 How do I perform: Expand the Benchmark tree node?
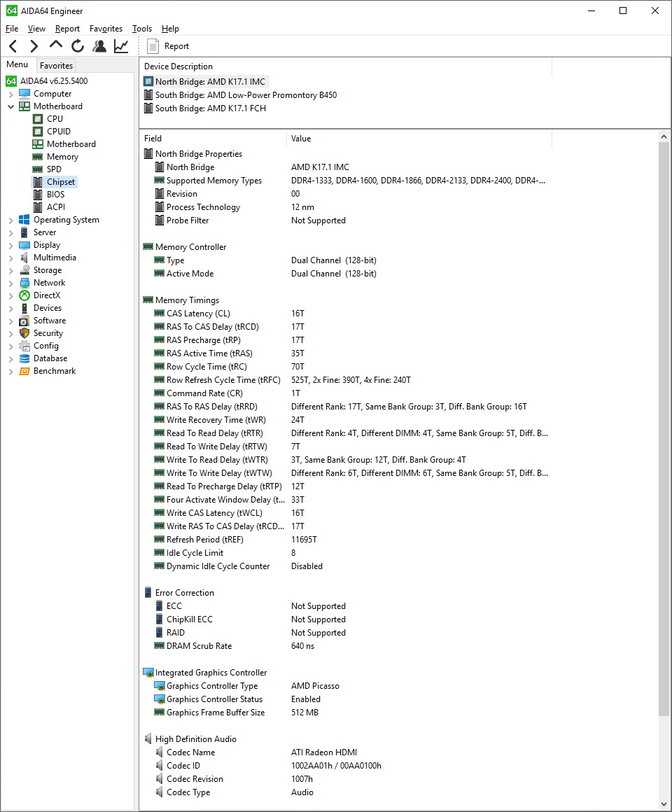[x=10, y=371]
